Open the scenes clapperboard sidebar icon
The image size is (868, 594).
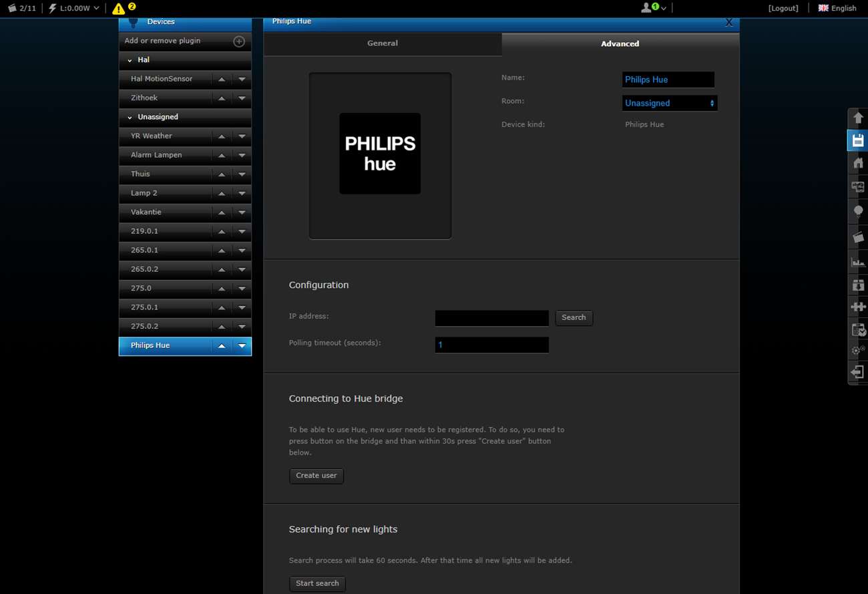[x=858, y=237]
